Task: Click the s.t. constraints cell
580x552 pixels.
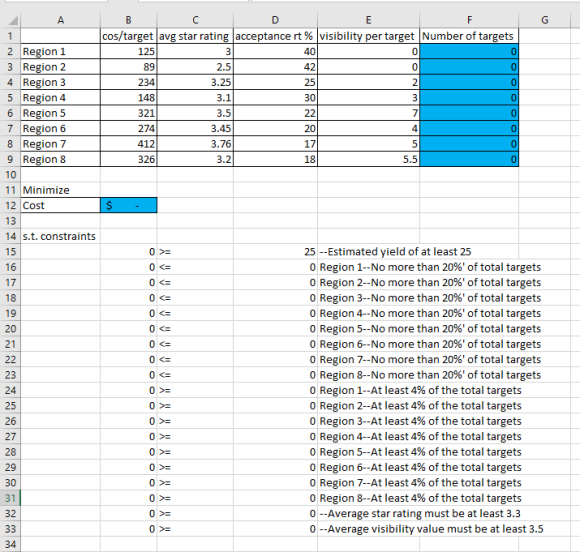Action: coord(60,236)
